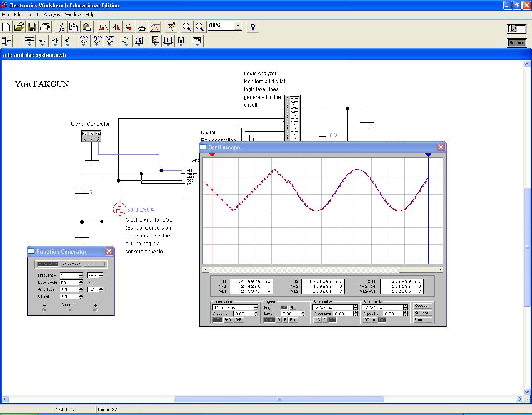This screenshot has width=532, height=415.
Task: Display analysis graphs
Action: coord(155,27)
